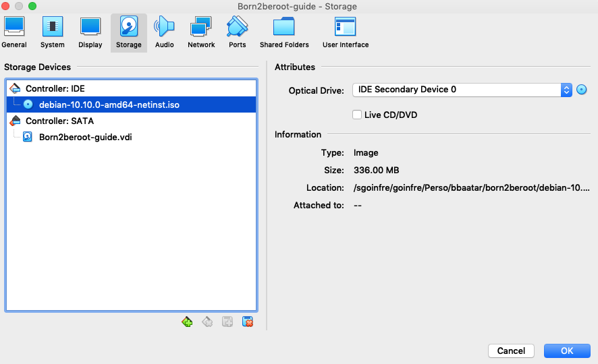
Task: Click the Cancel button
Action: (511, 351)
